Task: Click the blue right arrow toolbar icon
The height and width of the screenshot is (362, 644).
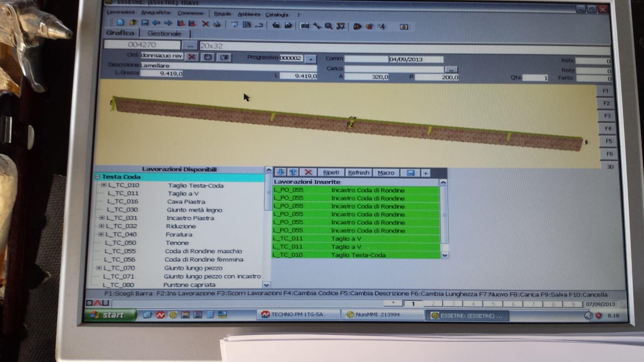Action: 168,23
